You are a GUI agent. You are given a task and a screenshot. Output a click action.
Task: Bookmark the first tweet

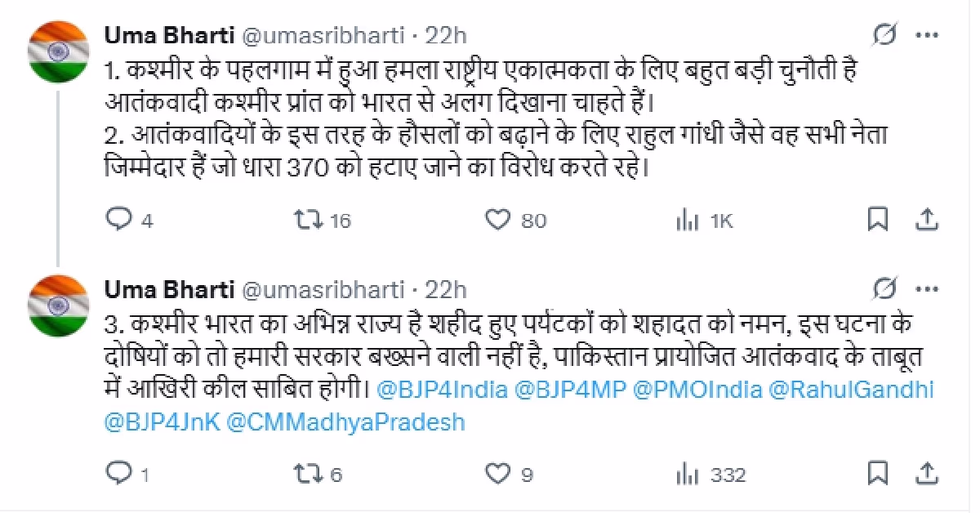tap(877, 220)
